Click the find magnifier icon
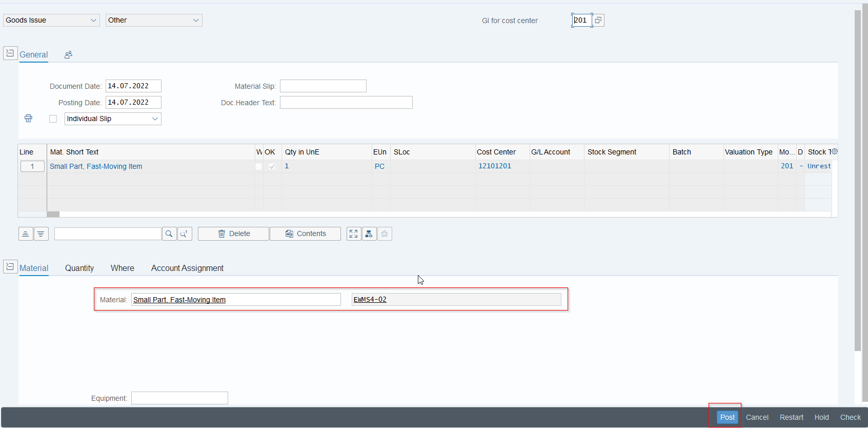Viewport: 868px width, 428px height. [169, 234]
